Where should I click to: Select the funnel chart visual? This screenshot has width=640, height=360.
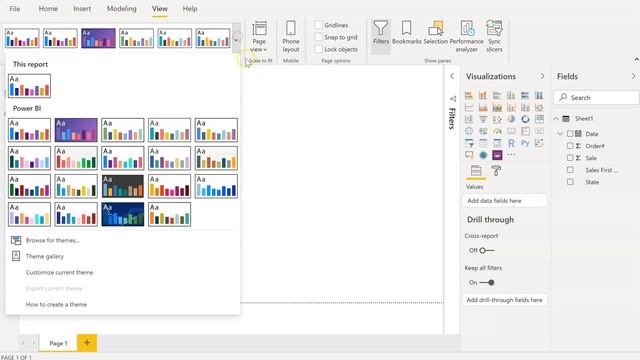click(x=483, y=119)
